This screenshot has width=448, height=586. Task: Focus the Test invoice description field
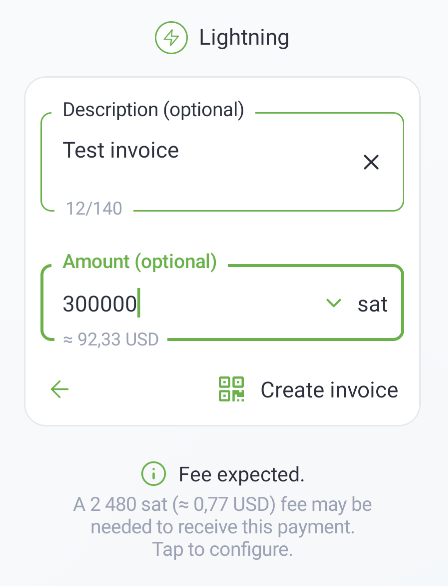tap(222, 162)
